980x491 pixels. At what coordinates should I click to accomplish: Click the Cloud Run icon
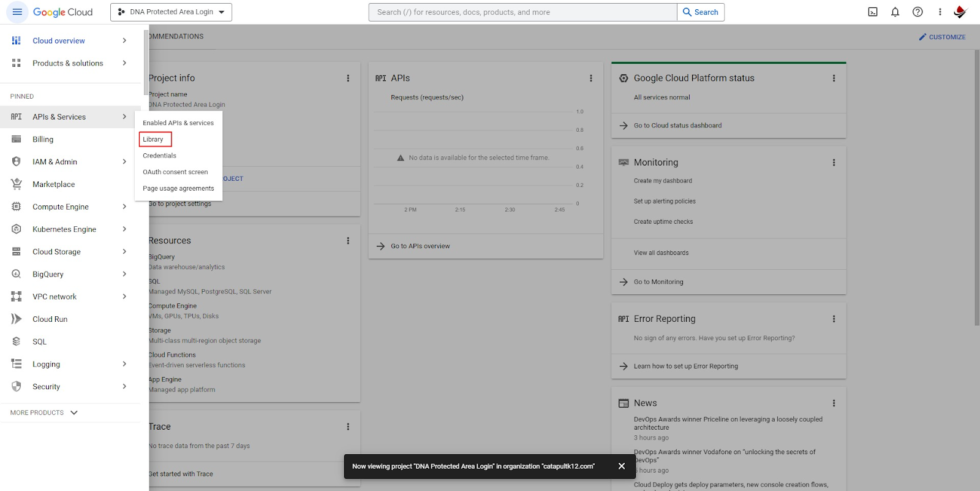click(x=17, y=319)
